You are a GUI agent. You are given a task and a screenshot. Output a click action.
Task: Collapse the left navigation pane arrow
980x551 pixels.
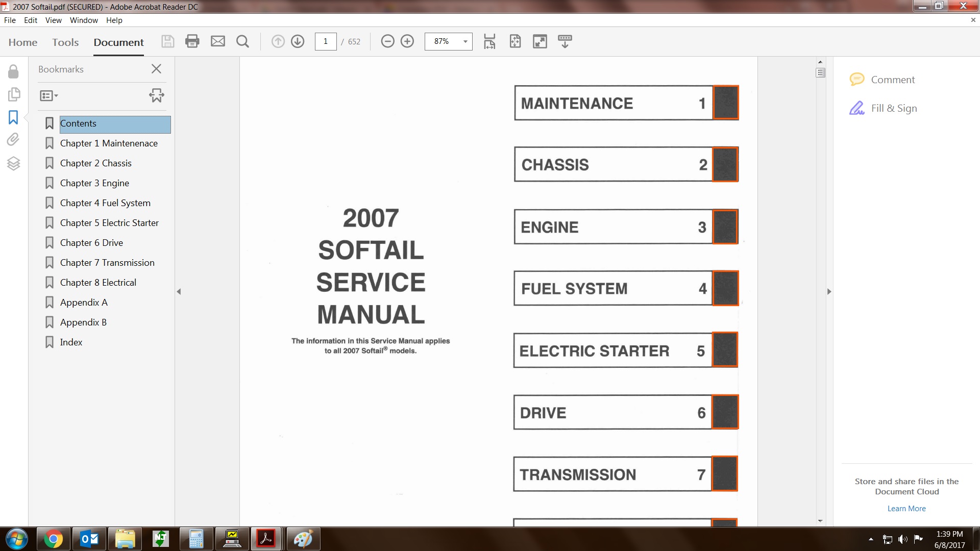tap(179, 292)
